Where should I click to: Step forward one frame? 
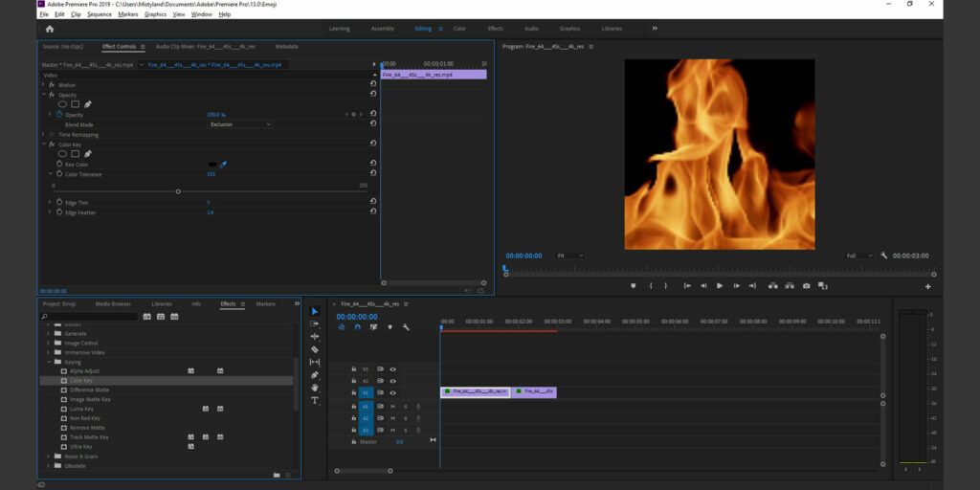(x=736, y=285)
